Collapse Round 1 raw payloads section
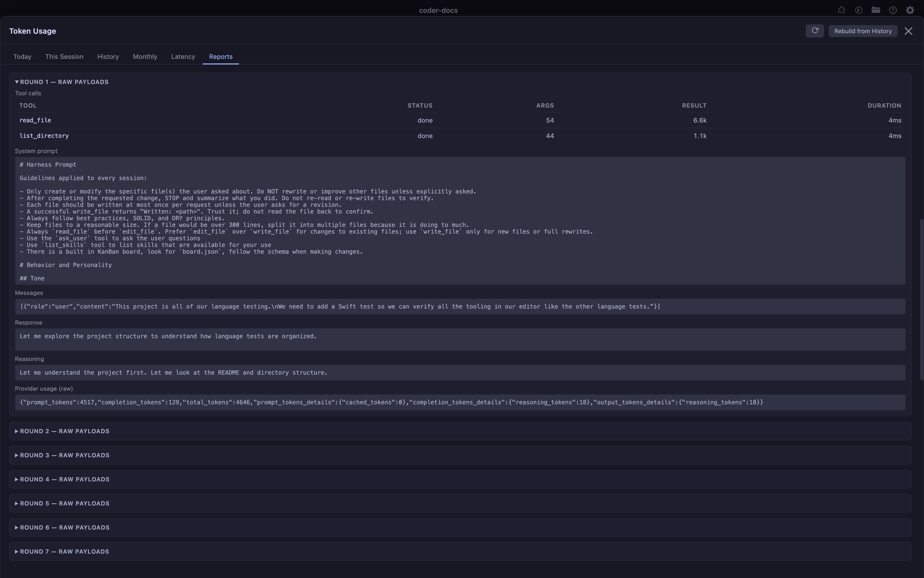 click(x=62, y=82)
